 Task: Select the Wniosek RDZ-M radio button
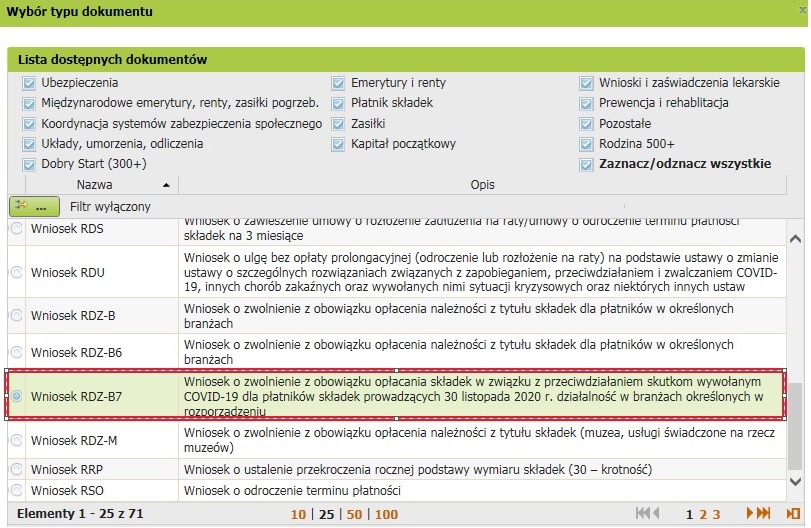[17, 440]
